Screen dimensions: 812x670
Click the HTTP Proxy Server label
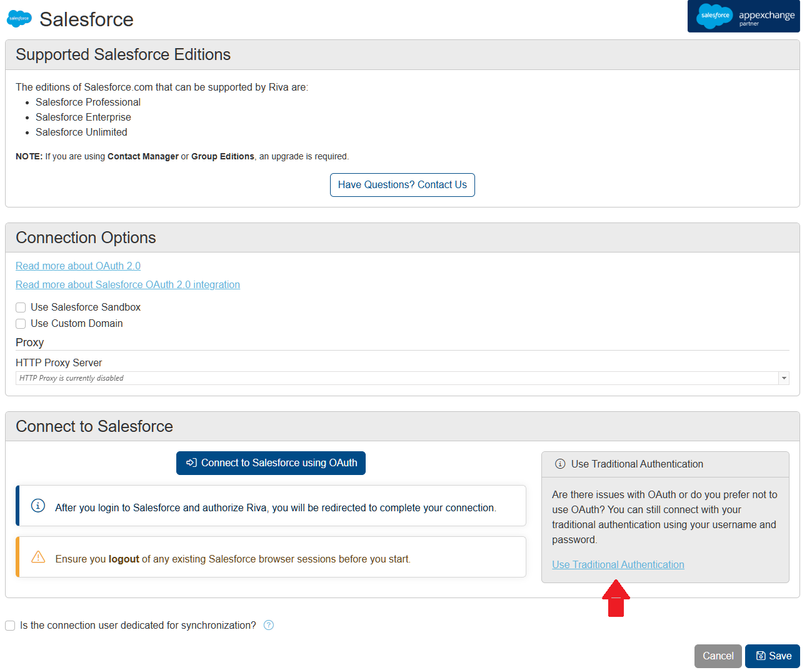pyautogui.click(x=59, y=362)
